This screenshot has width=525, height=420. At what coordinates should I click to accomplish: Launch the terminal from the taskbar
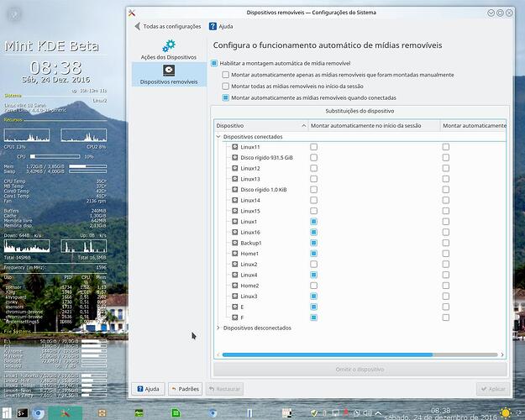coord(23,413)
